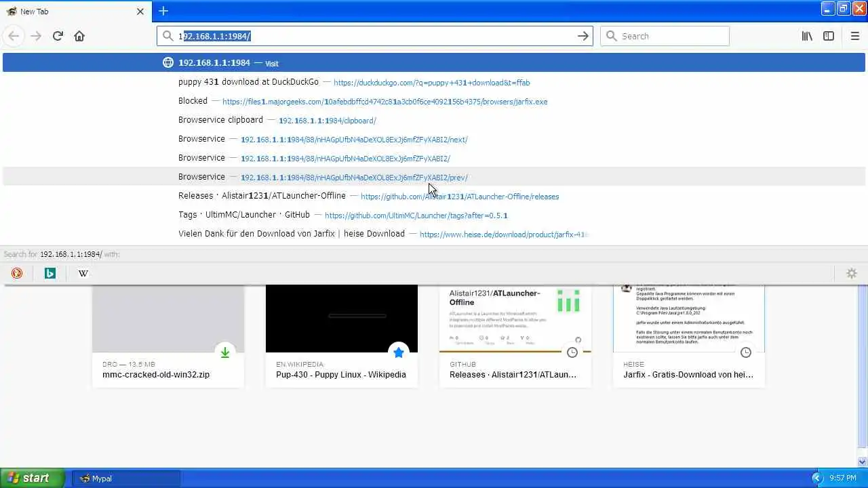
Task: Open the Jarfix heise download tile
Action: coord(689,335)
